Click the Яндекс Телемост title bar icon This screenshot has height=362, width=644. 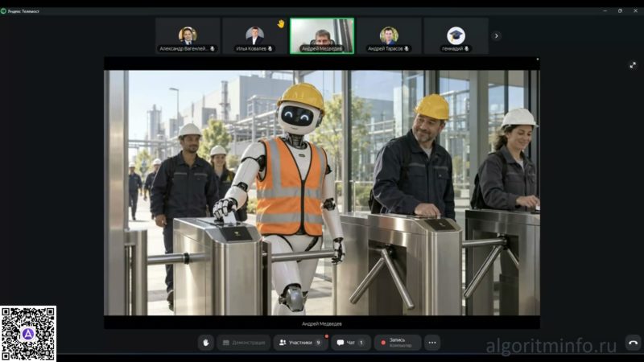tap(3, 11)
